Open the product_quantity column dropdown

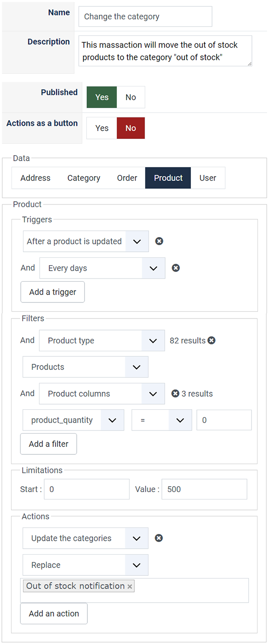click(x=74, y=420)
